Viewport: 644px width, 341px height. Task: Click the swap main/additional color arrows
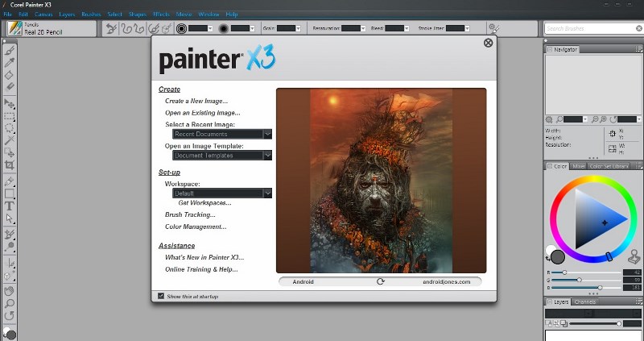(549, 258)
